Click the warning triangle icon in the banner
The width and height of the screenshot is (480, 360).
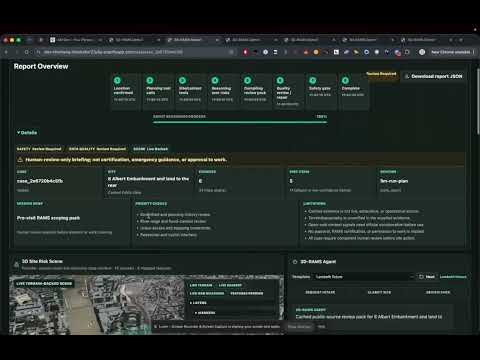coord(20,160)
